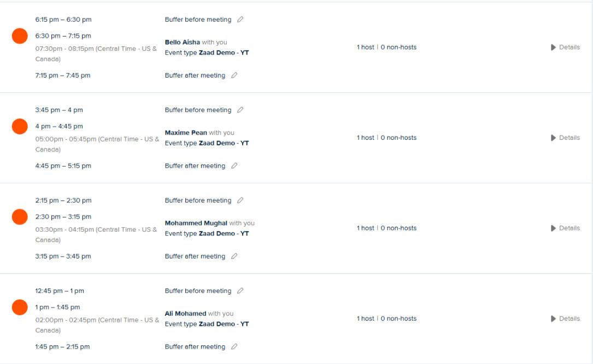Expand Details for Mohammed Mughal meeting
This screenshot has height=364, width=593.
(565, 228)
